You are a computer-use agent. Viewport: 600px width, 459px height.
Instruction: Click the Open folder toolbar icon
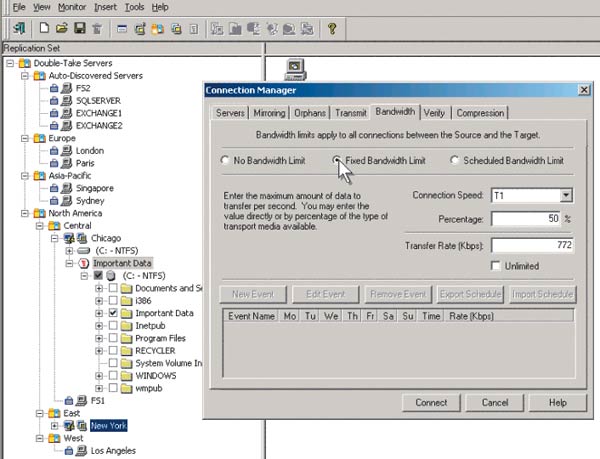[x=62, y=28]
